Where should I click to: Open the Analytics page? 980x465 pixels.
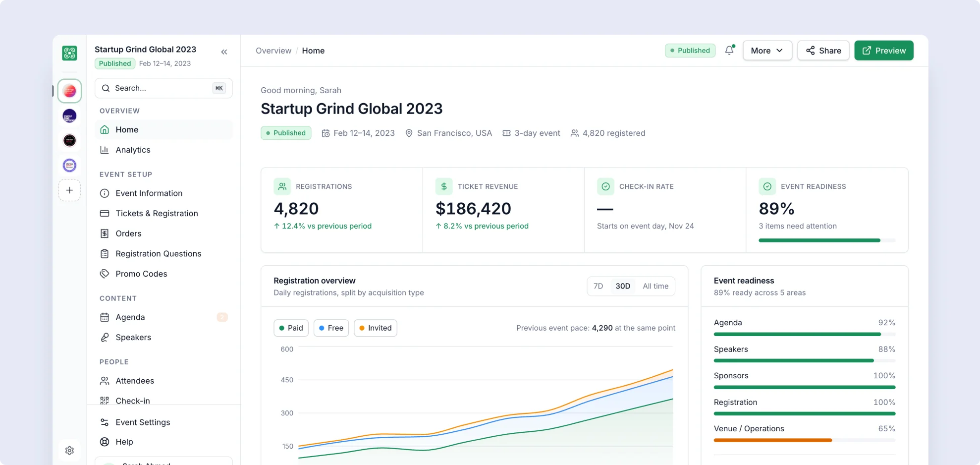click(163, 150)
